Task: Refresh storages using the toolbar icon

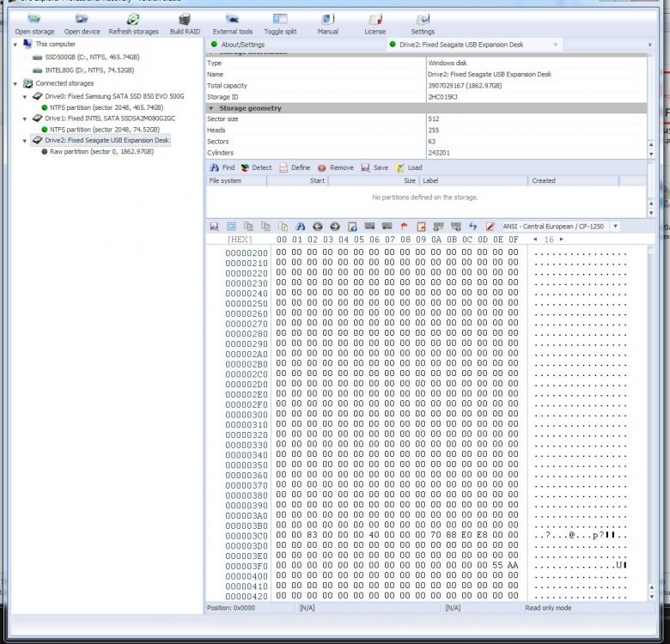Action: pyautogui.click(x=133, y=19)
